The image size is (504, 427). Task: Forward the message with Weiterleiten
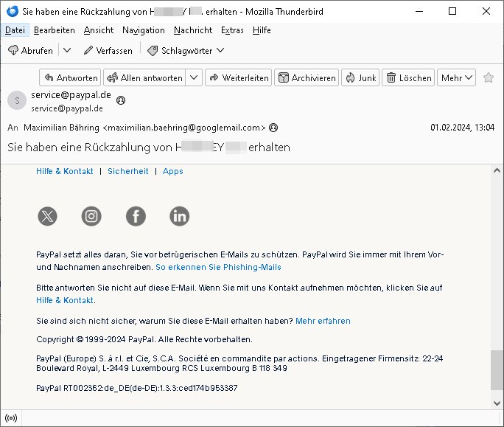click(x=239, y=77)
